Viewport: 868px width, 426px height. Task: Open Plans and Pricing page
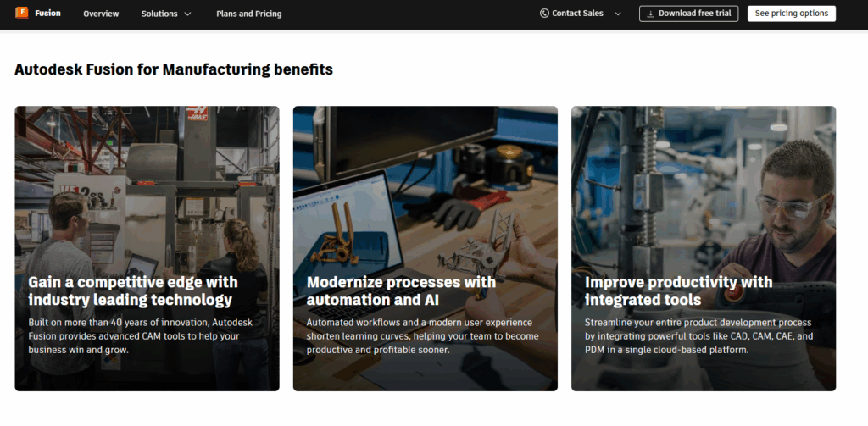pyautogui.click(x=248, y=14)
